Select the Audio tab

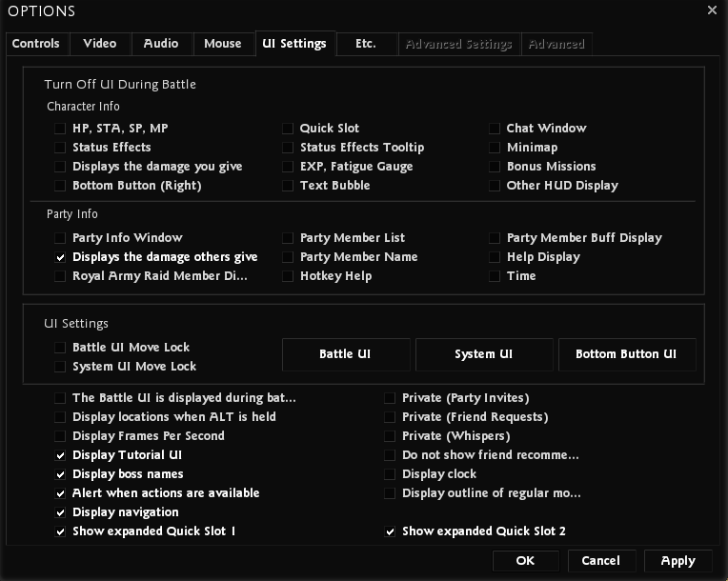tap(161, 44)
